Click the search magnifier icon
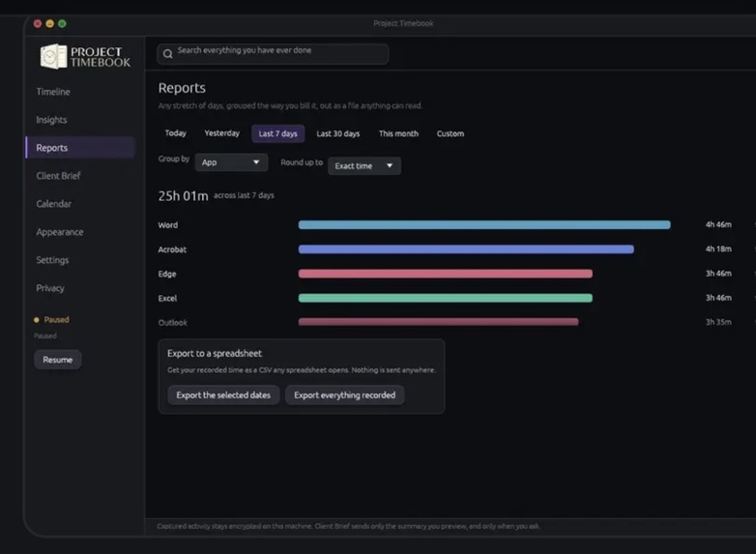The width and height of the screenshot is (756, 554). (x=167, y=54)
